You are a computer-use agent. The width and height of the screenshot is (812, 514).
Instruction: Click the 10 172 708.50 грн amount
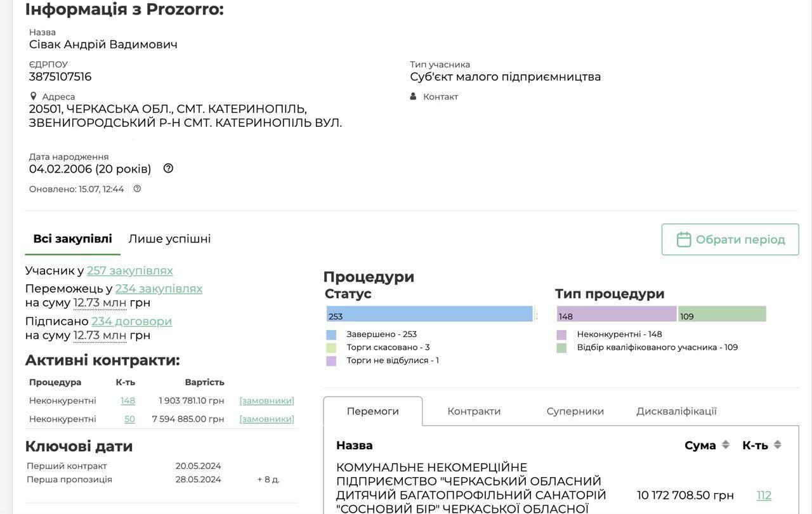point(685,495)
